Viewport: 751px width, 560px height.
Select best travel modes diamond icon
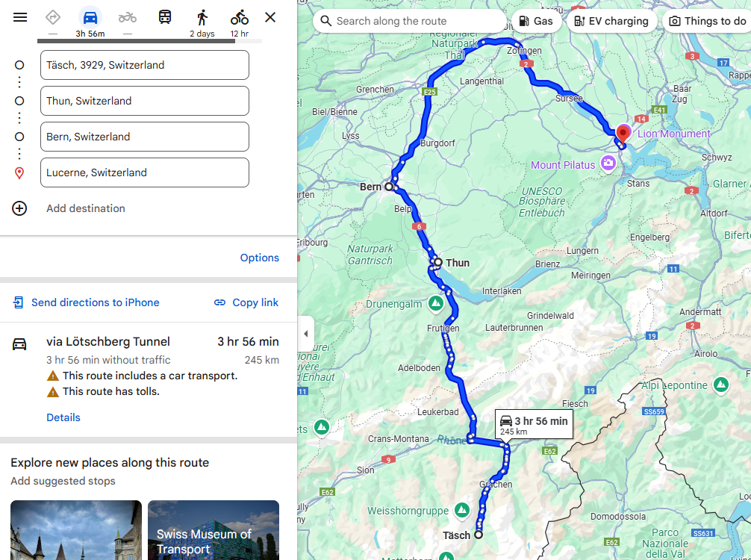click(53, 18)
